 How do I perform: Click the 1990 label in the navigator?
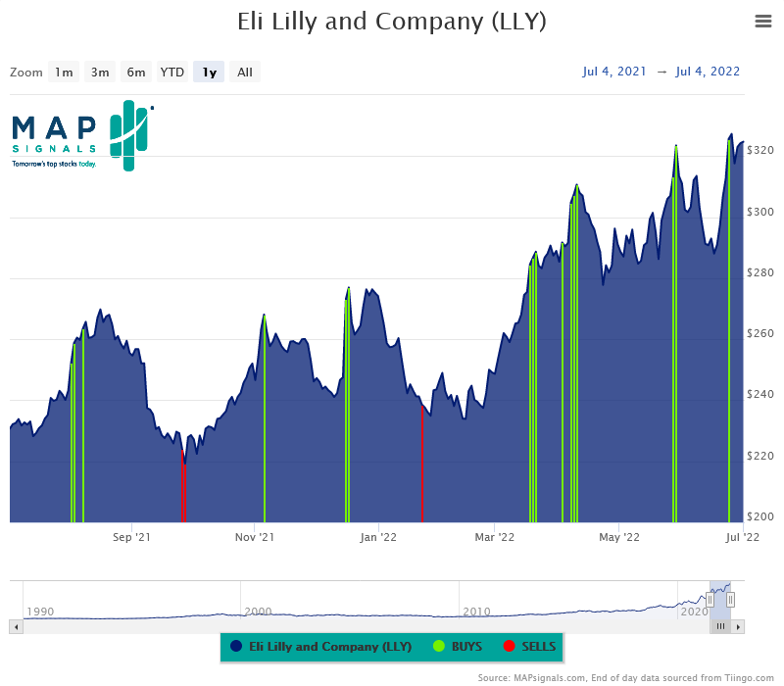(x=40, y=612)
